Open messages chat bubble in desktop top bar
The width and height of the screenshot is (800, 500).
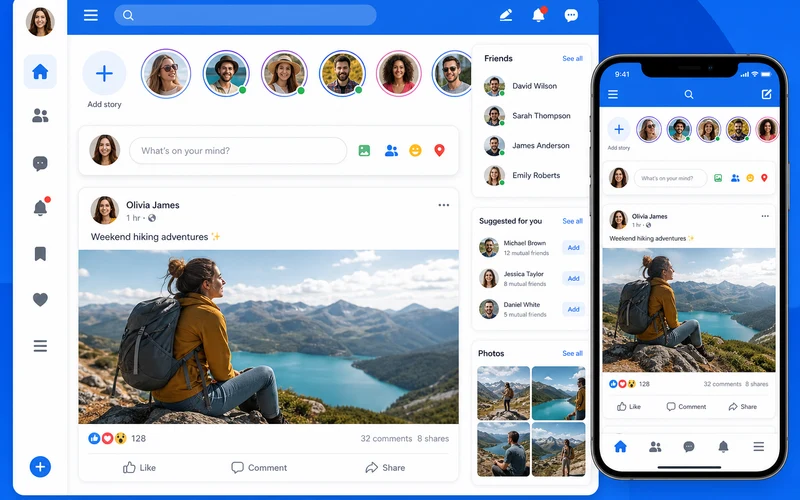[571, 15]
